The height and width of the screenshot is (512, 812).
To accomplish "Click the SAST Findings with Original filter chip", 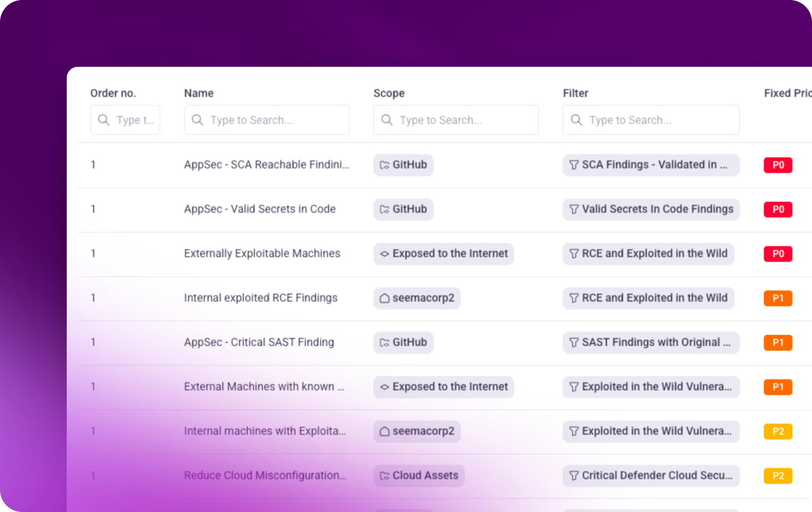I will pyautogui.click(x=651, y=343).
